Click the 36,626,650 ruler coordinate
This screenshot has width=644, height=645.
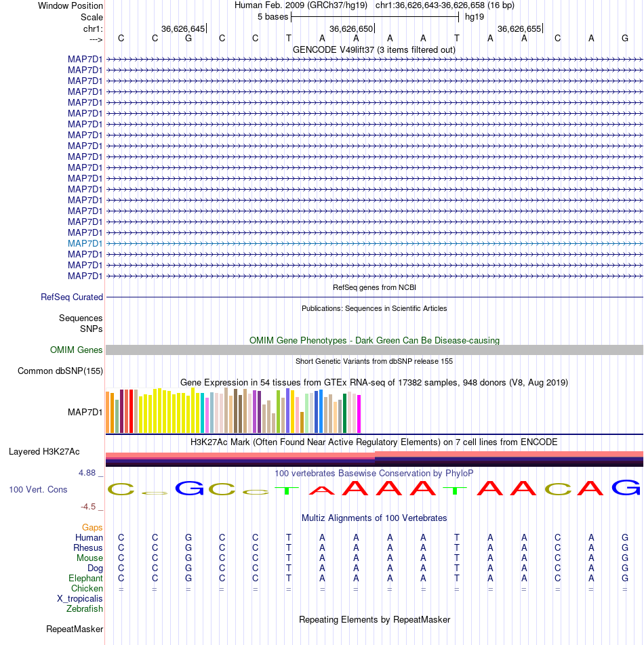[x=351, y=28]
